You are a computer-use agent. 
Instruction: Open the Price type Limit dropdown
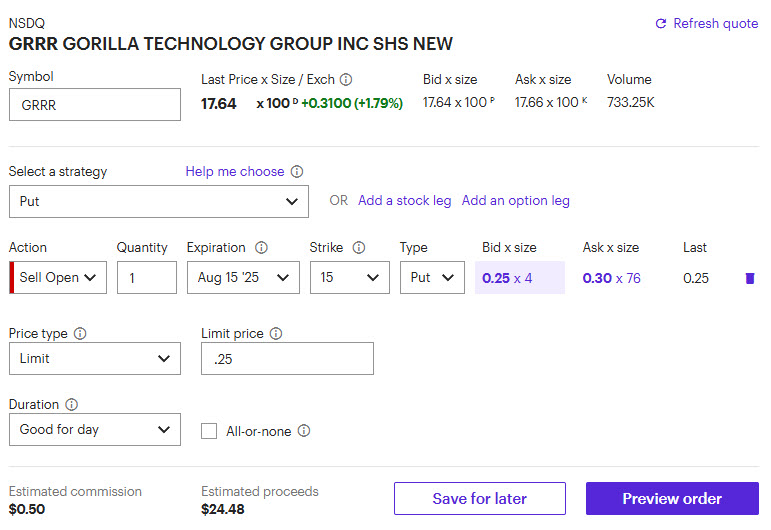point(95,359)
